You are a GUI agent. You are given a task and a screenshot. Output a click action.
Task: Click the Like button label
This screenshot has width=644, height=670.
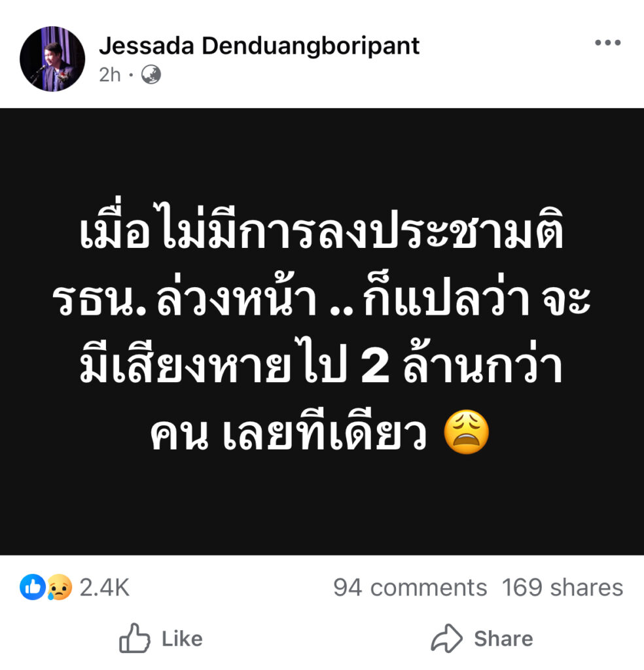pyautogui.click(x=182, y=639)
